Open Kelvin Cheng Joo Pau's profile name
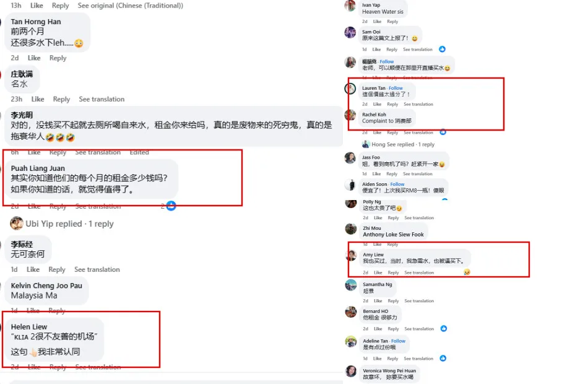Image resolution: width=588 pixels, height=384 pixels. tap(46, 286)
